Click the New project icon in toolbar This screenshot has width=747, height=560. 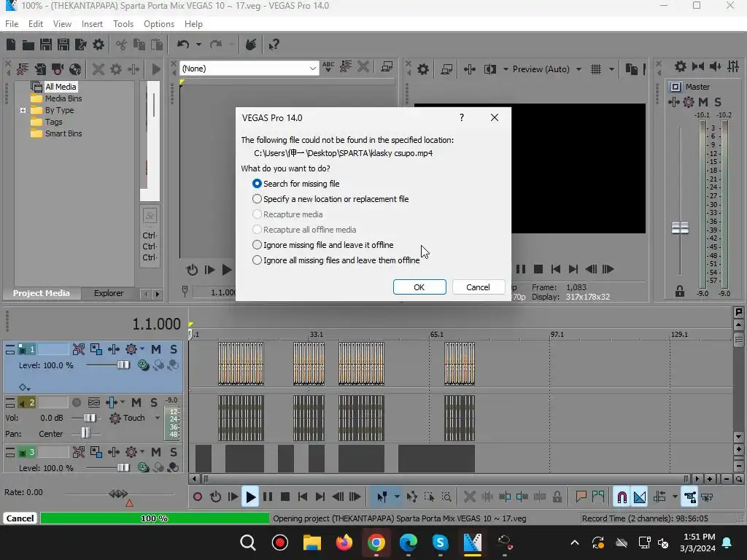tap(11, 44)
